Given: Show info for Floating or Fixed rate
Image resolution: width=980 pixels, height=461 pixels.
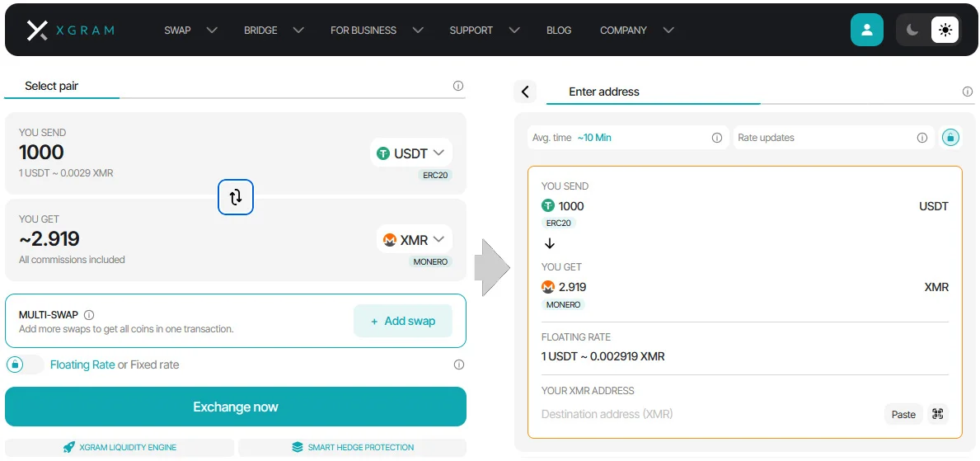Looking at the screenshot, I should click(459, 365).
